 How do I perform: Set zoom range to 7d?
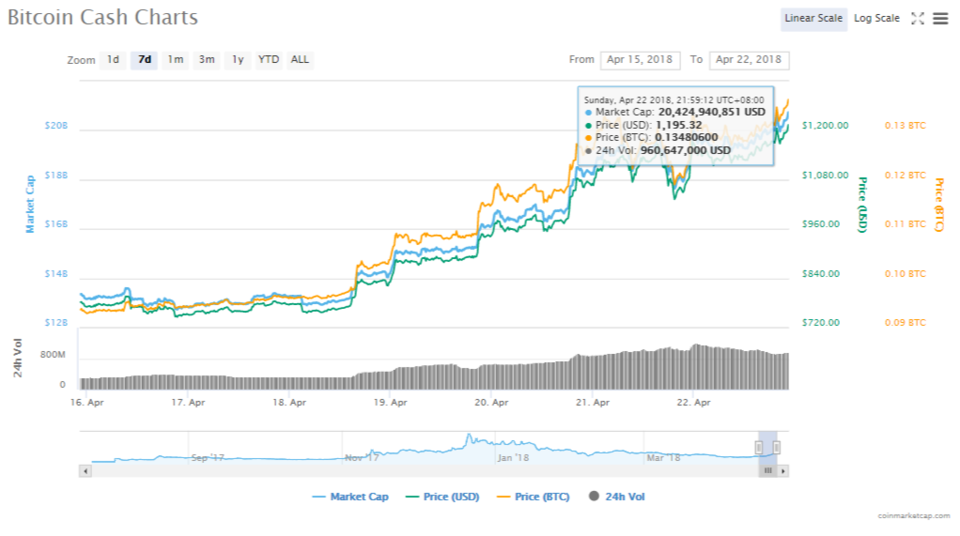click(x=144, y=59)
